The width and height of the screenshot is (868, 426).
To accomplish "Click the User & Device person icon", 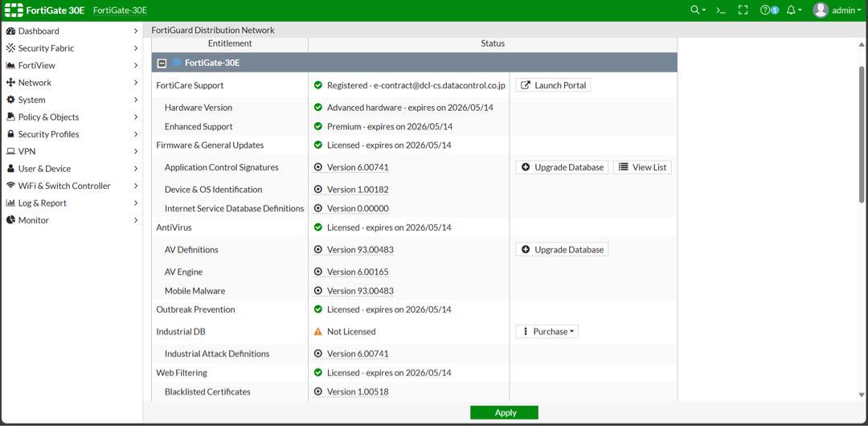I will point(10,169).
